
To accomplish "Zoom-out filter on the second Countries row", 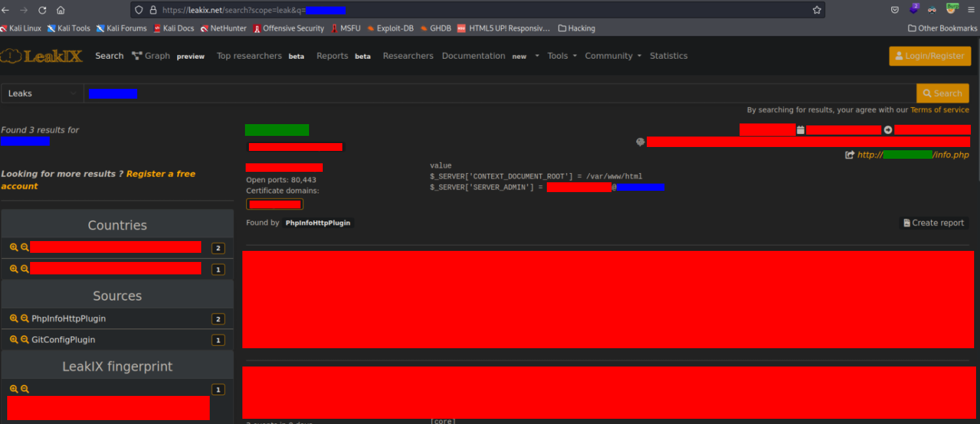I will click(x=25, y=269).
